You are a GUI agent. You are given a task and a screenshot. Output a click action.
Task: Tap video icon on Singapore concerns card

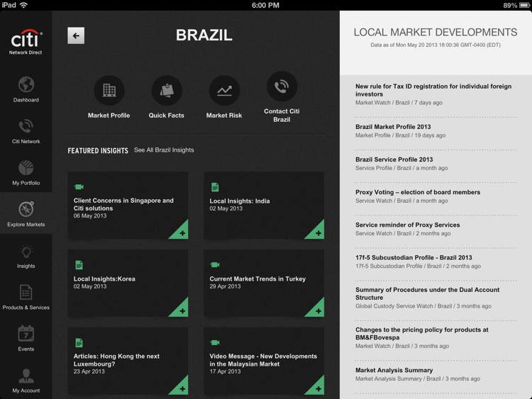coord(79,187)
